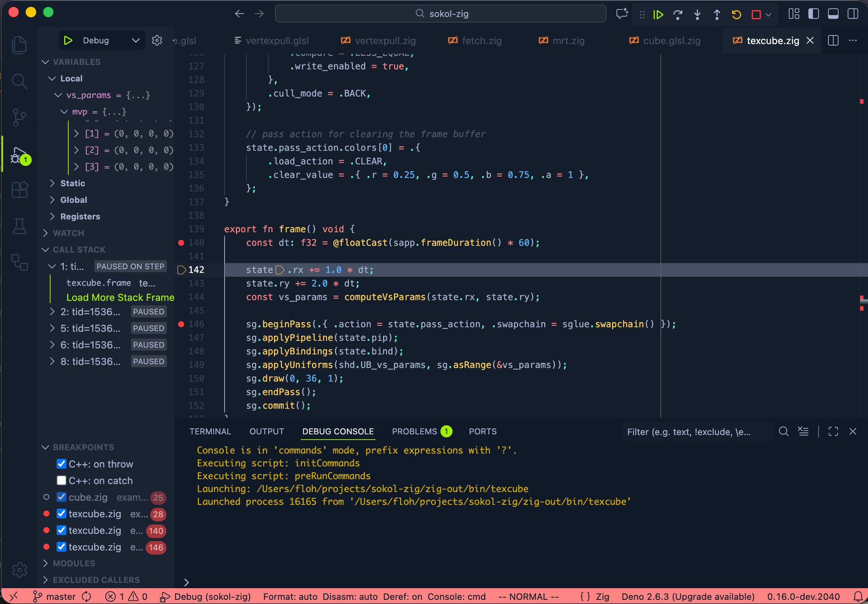868x604 pixels.
Task: Enable the C++: on catch breakpoint
Action: 61,481
